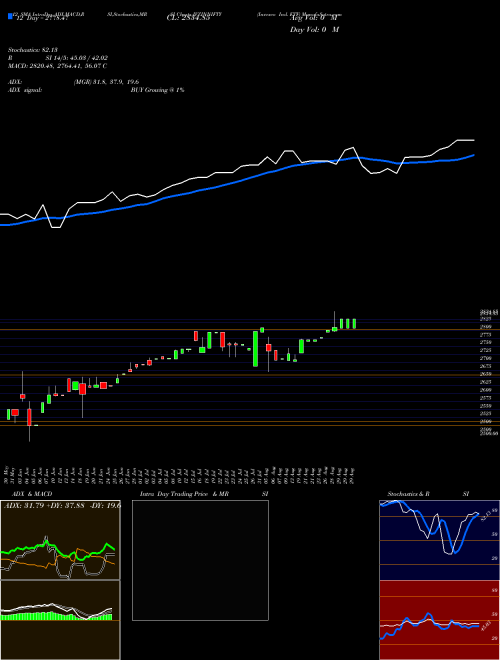The height and width of the screenshot is (660, 500).
Task: Click the tall green candle right of the mid-chart red candles
Action: (255, 349)
